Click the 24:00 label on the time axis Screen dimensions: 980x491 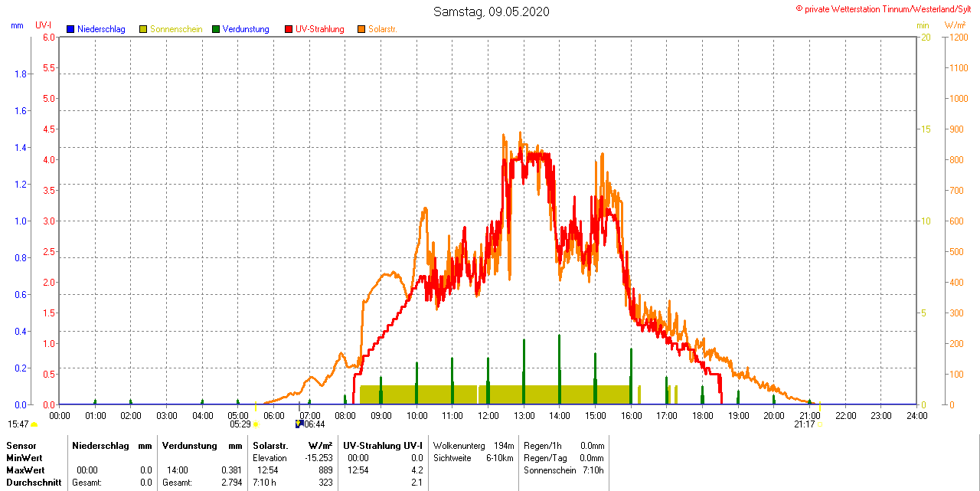916,415
